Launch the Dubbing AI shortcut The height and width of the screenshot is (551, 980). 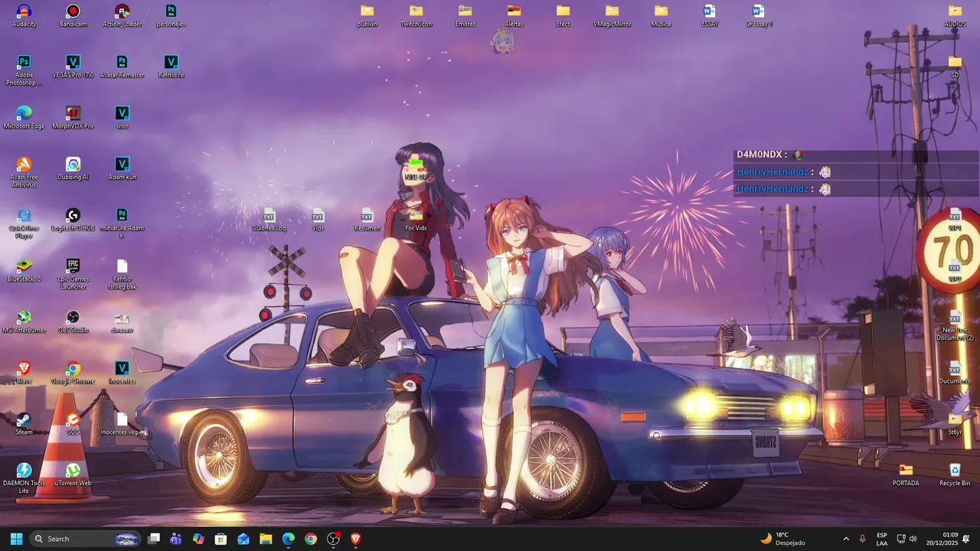73,169
